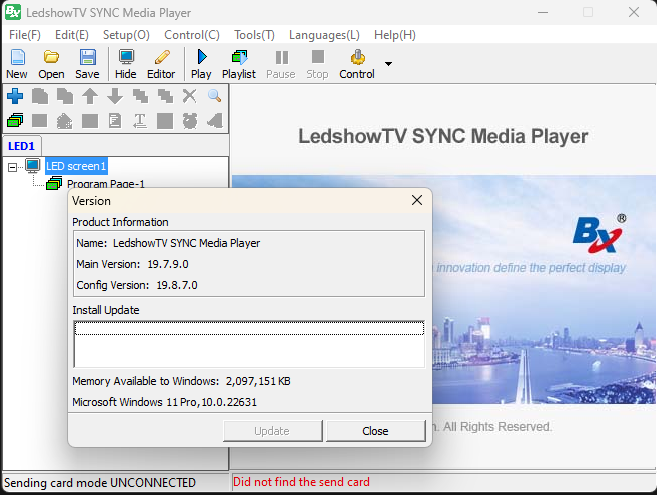Click the gray T subtitle text icon
The height and width of the screenshot is (495, 657).
tap(140, 121)
